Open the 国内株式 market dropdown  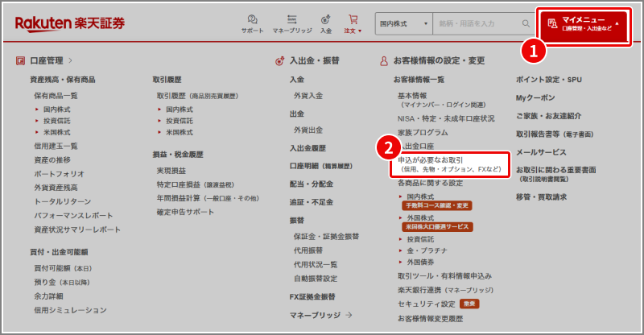coord(403,23)
